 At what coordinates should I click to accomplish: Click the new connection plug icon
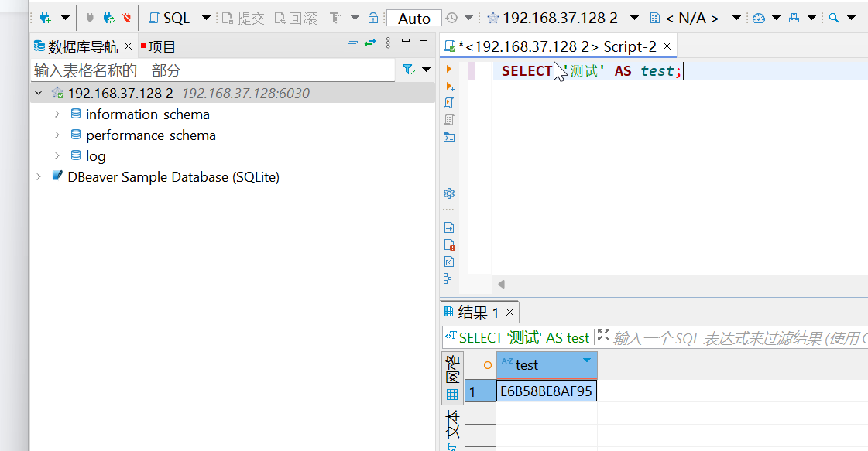click(x=46, y=17)
